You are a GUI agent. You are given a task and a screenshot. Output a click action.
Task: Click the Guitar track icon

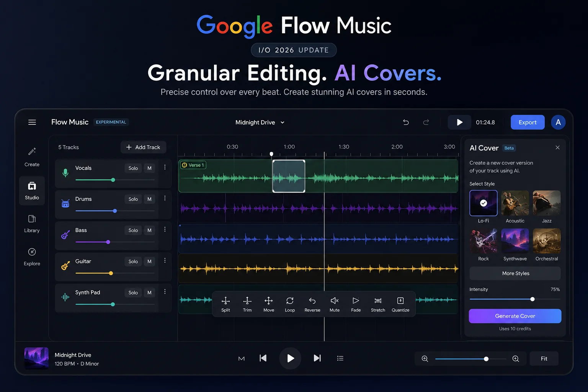tap(65, 266)
